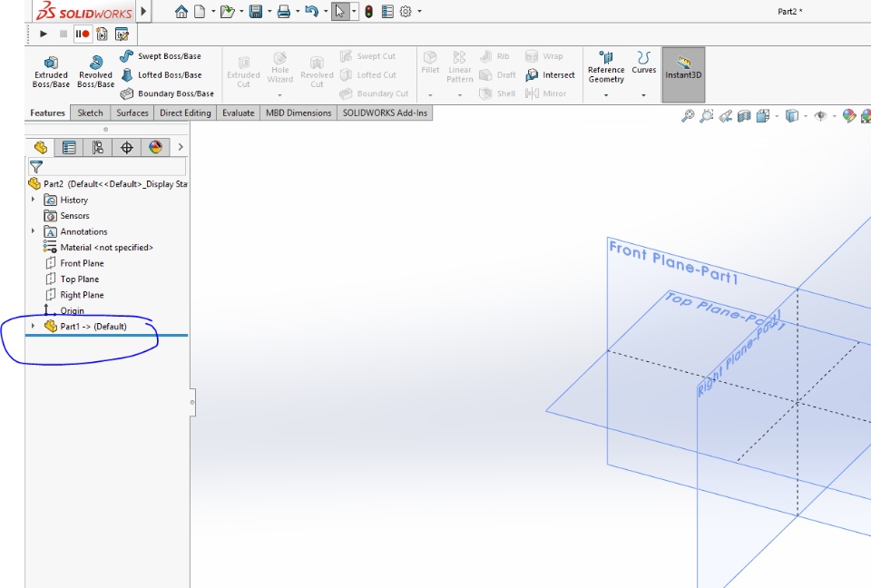Click the Home icon in the top toolbar
This screenshot has width=871, height=588.
tap(181, 11)
